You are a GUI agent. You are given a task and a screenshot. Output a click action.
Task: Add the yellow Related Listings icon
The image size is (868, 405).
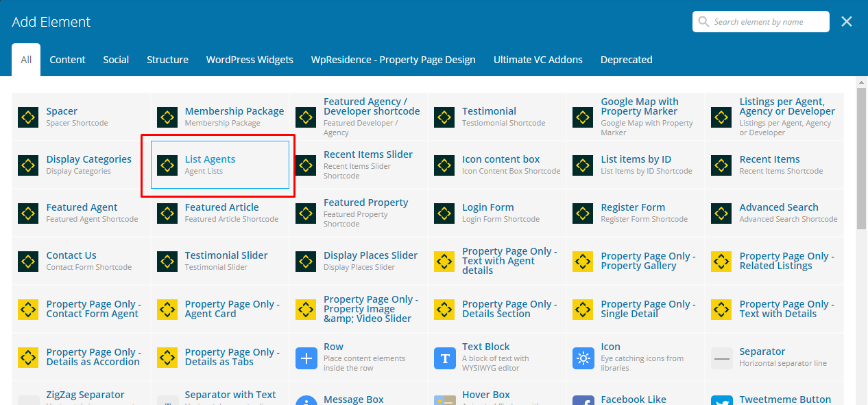(721, 262)
